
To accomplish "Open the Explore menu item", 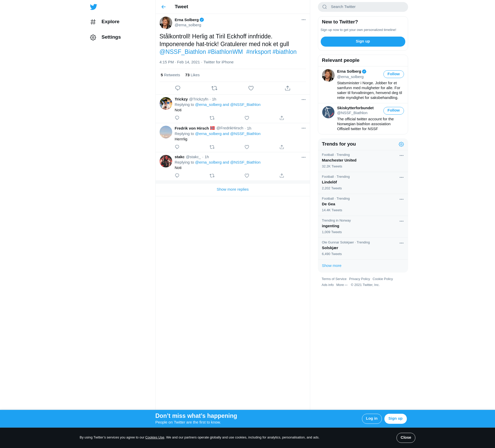I will coord(110,22).
